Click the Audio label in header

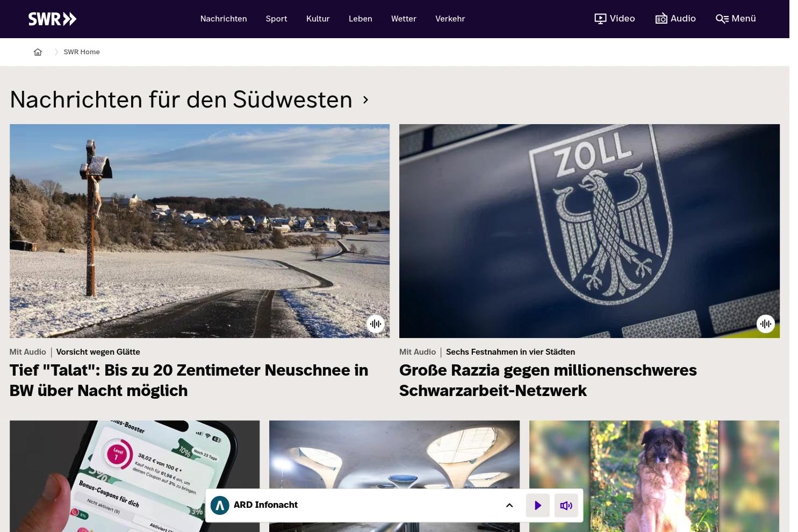click(683, 18)
